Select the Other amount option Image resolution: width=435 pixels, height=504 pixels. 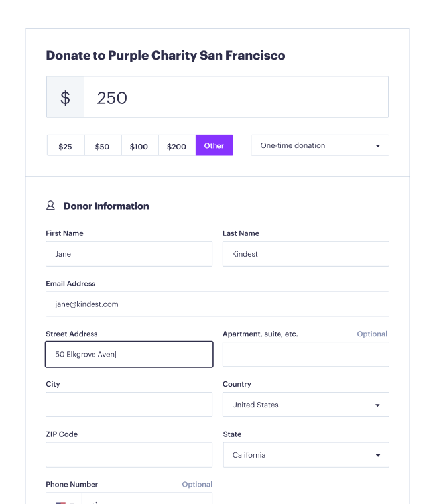[214, 145]
